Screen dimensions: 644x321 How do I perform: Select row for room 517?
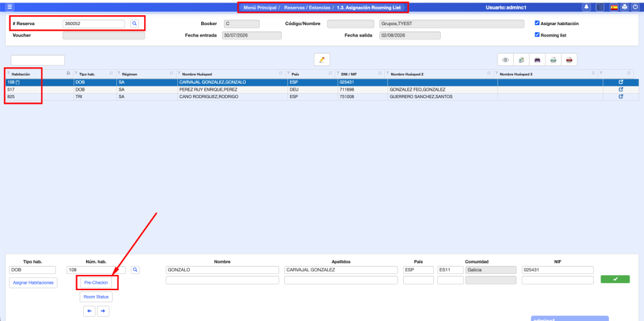pos(323,89)
